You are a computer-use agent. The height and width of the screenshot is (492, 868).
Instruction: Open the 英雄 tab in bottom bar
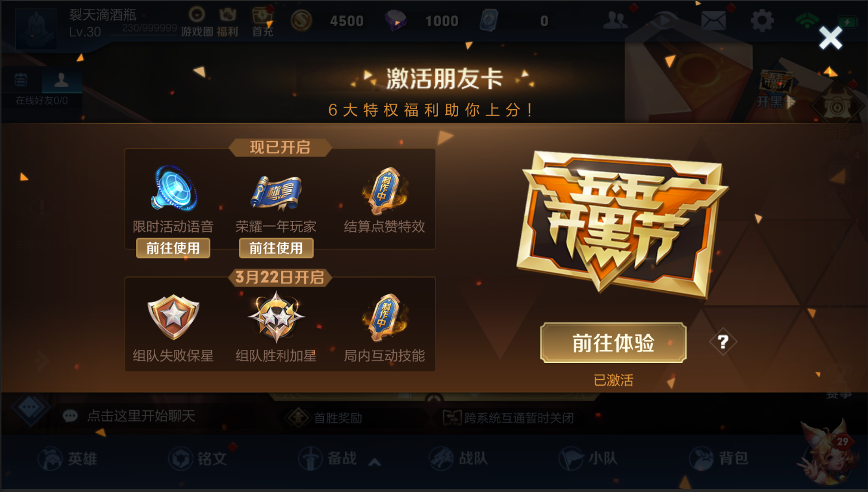pos(67,459)
